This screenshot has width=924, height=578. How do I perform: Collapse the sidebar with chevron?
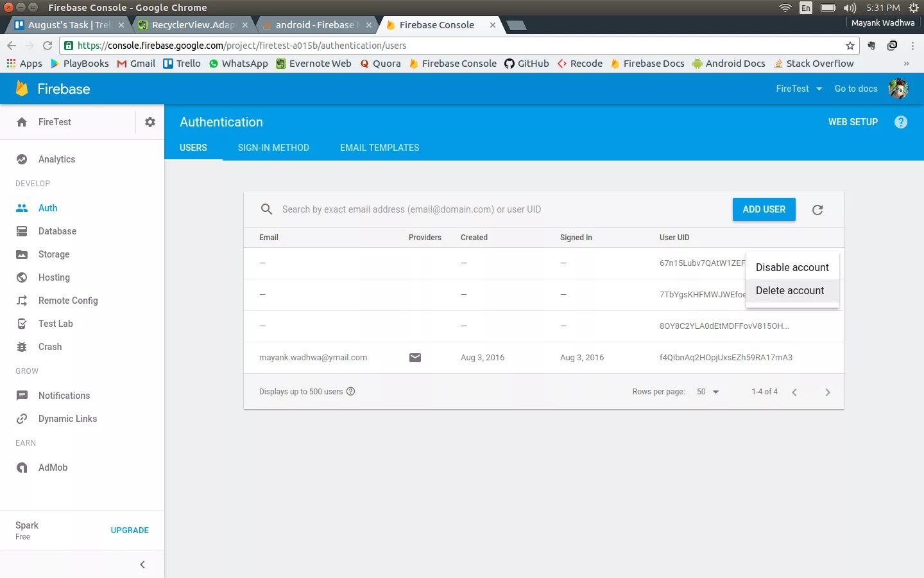click(142, 565)
